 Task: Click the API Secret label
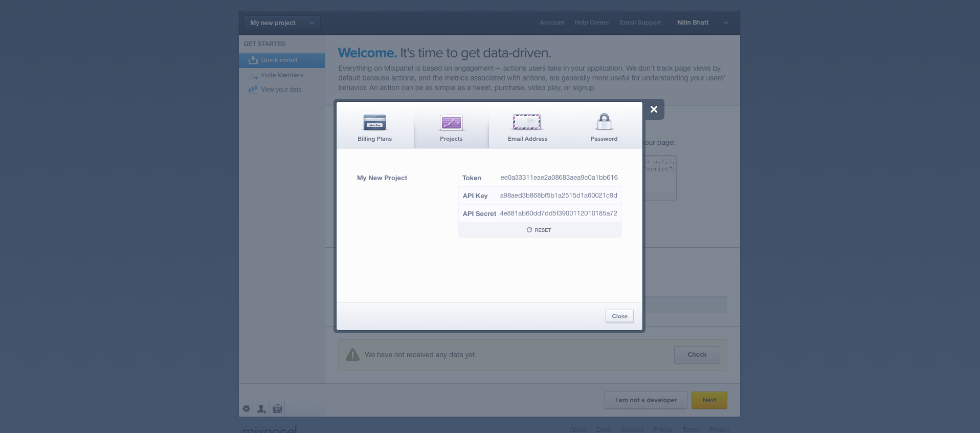[479, 214]
